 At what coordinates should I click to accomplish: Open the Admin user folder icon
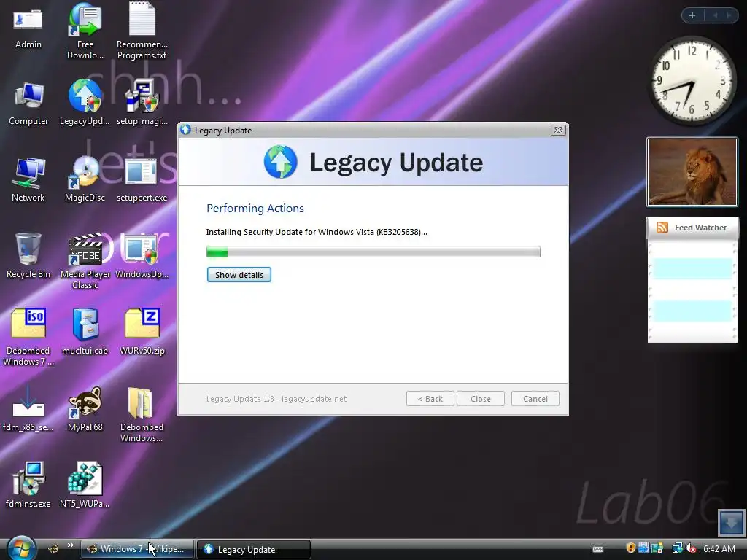tap(28, 28)
